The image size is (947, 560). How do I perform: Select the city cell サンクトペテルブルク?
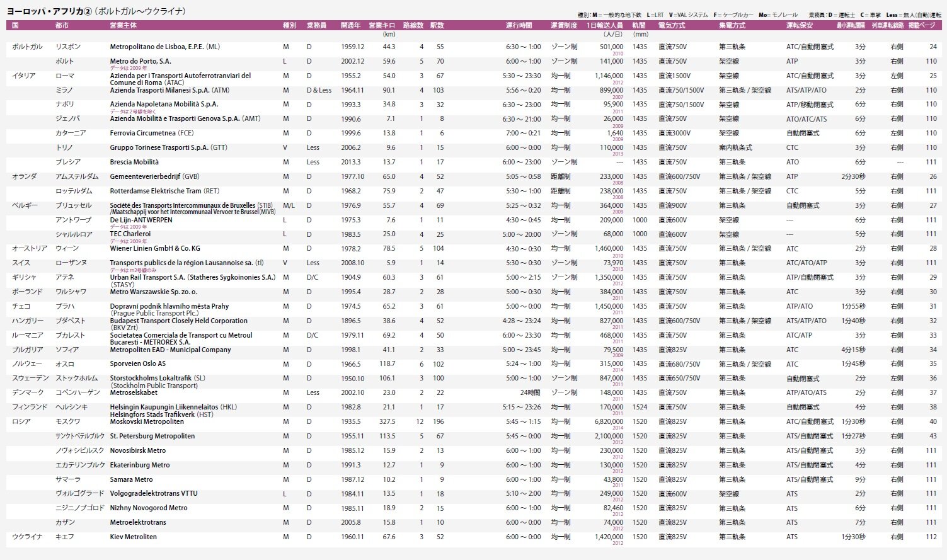pyautogui.click(x=80, y=436)
